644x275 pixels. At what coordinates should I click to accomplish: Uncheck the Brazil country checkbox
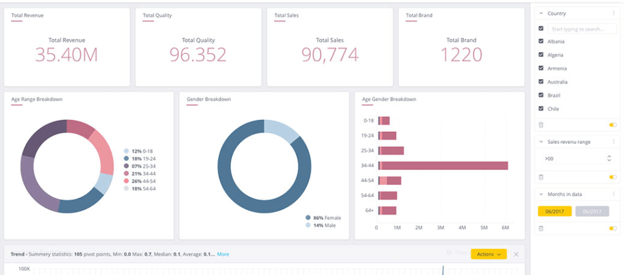[x=541, y=95]
